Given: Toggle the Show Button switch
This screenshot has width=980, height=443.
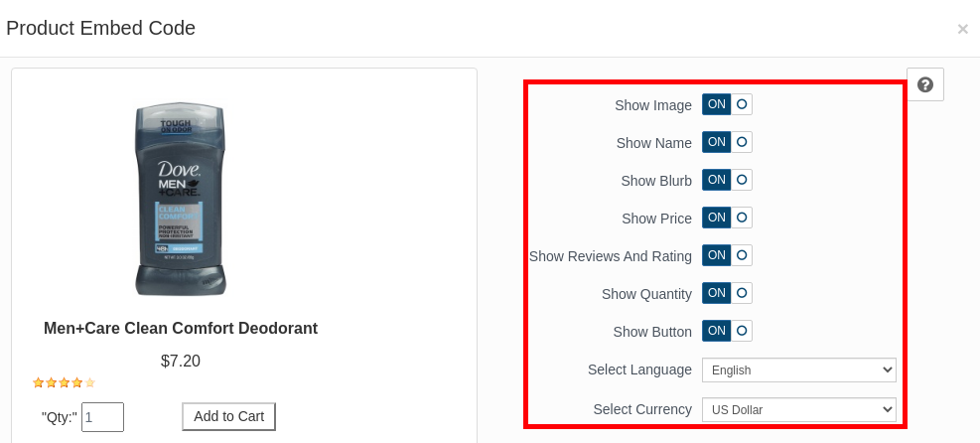Looking at the screenshot, I should 727,331.
